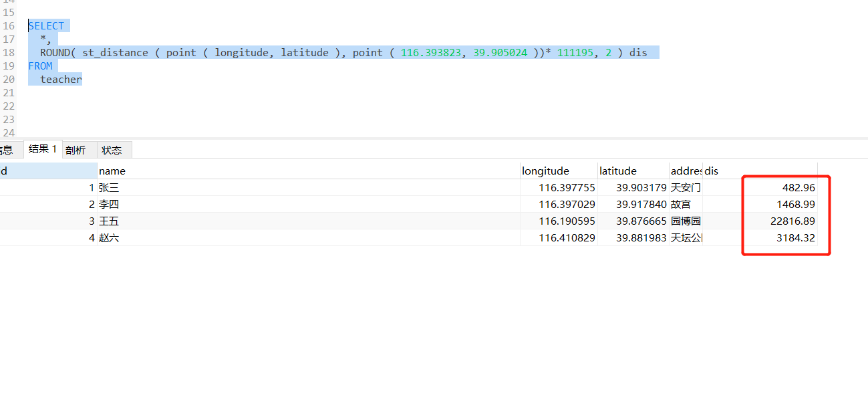Click the latitude column header
The height and width of the screenshot is (416, 868).
tap(617, 171)
